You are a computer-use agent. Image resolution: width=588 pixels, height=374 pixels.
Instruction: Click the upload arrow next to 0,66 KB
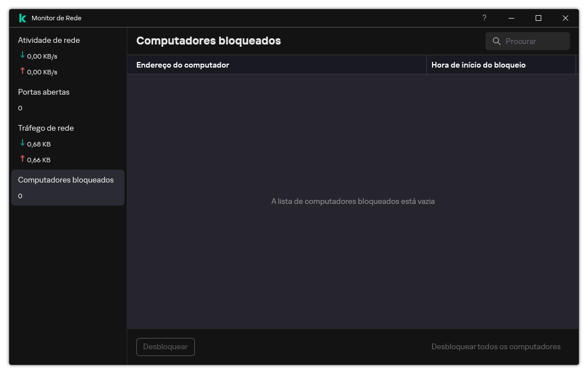(x=22, y=159)
